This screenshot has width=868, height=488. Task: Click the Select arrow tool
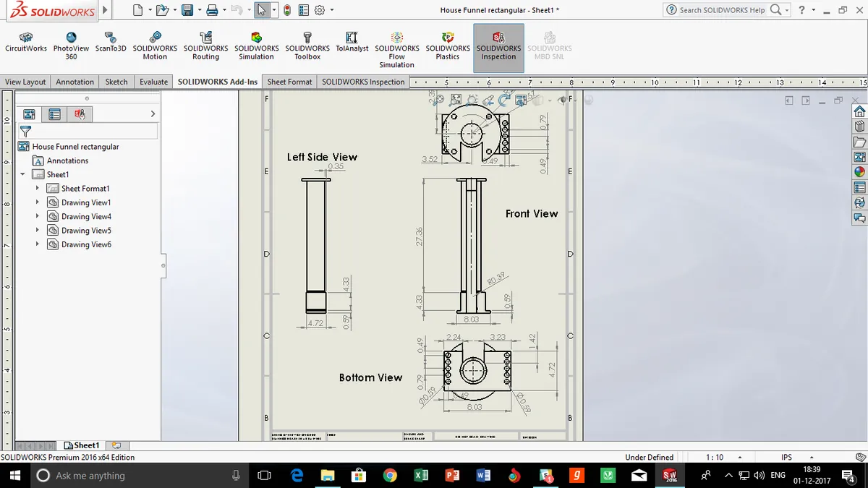click(x=262, y=10)
